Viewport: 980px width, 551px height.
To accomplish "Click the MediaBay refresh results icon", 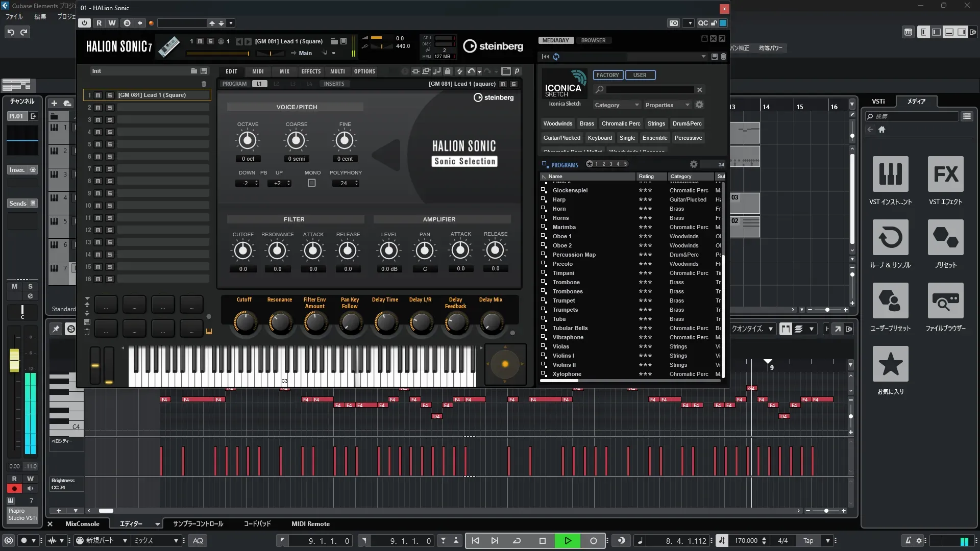I will coord(556,57).
